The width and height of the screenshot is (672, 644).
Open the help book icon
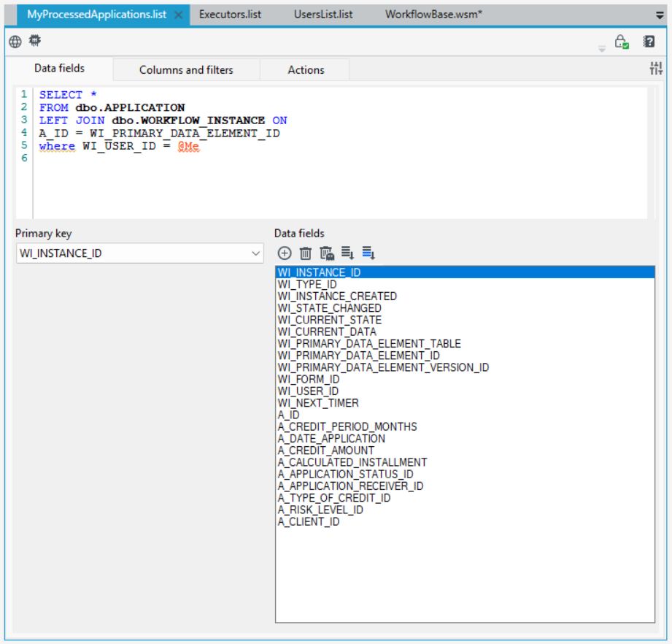click(x=649, y=42)
